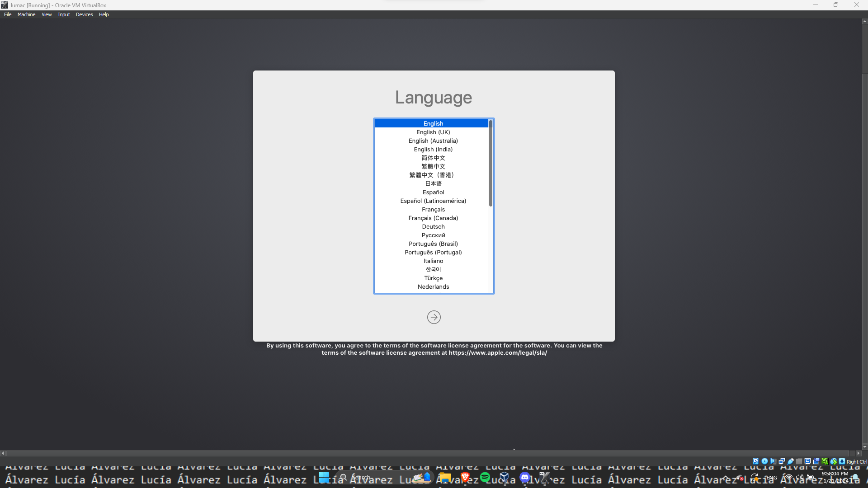Open the Devices menu
The width and height of the screenshot is (868, 488).
point(84,14)
